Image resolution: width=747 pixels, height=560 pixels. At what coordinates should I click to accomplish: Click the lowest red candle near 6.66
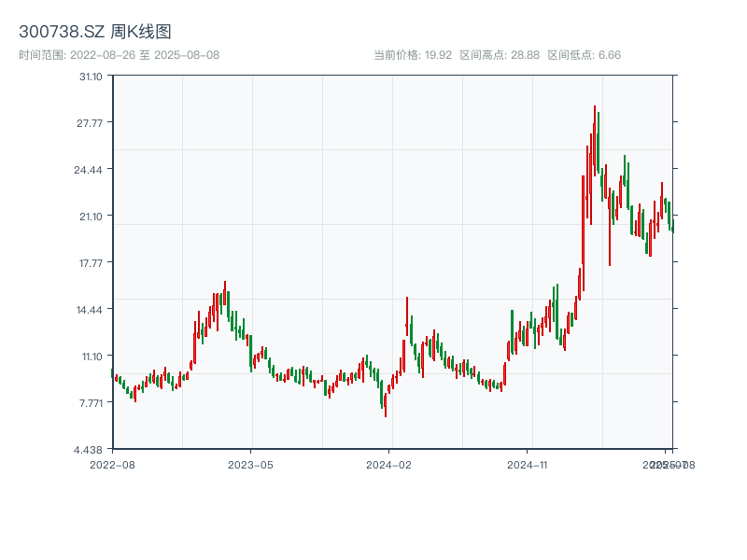click(386, 405)
